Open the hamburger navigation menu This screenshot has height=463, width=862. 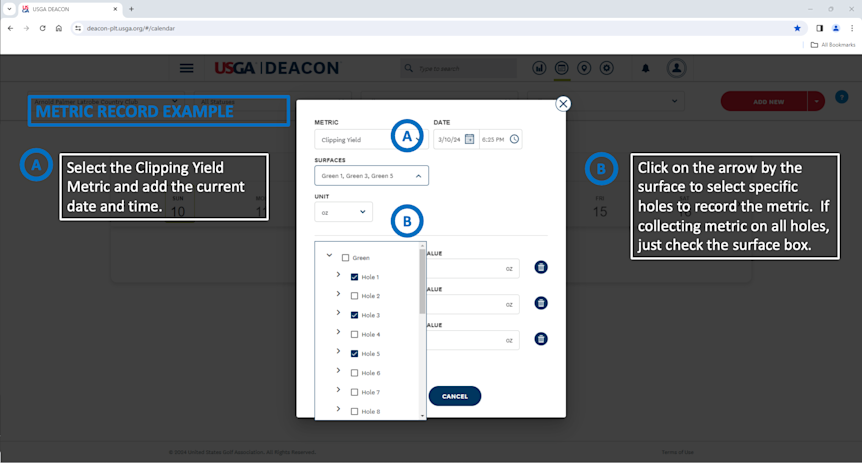point(186,68)
